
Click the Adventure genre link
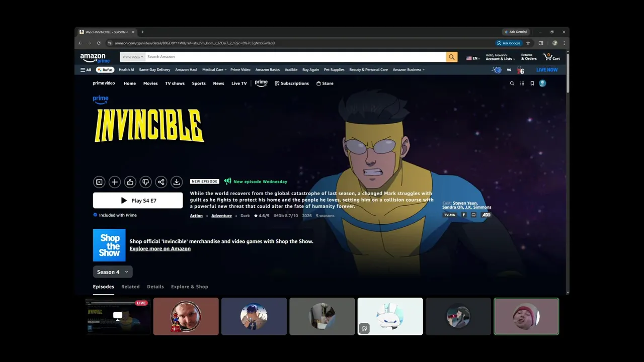(x=221, y=216)
